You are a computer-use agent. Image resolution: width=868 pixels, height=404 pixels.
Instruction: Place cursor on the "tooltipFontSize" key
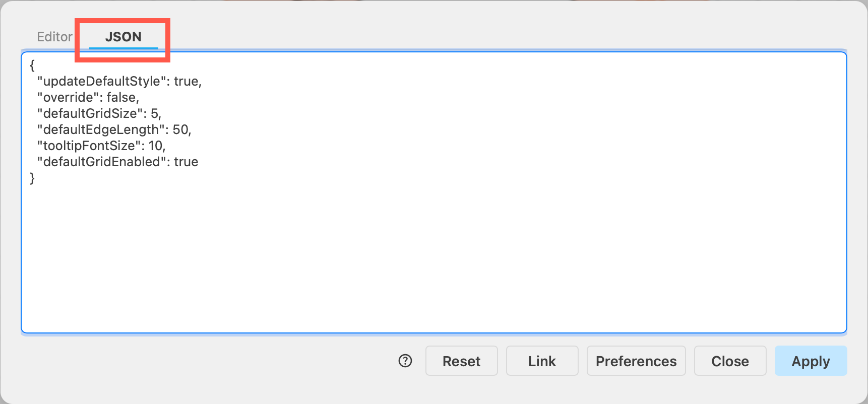point(89,146)
